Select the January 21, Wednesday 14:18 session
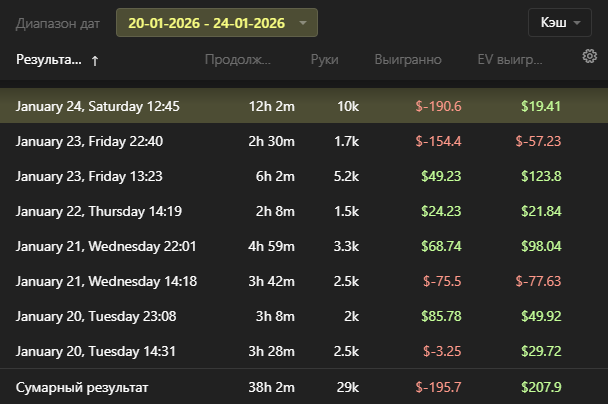This screenshot has height=404, width=608. click(106, 281)
